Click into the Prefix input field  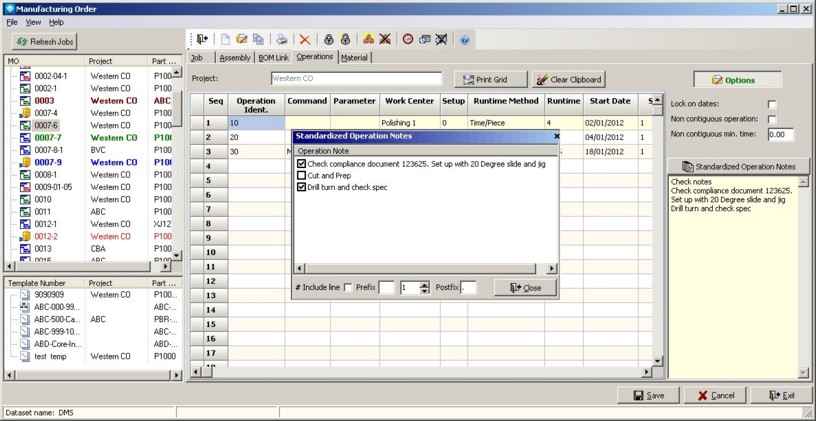tap(386, 288)
